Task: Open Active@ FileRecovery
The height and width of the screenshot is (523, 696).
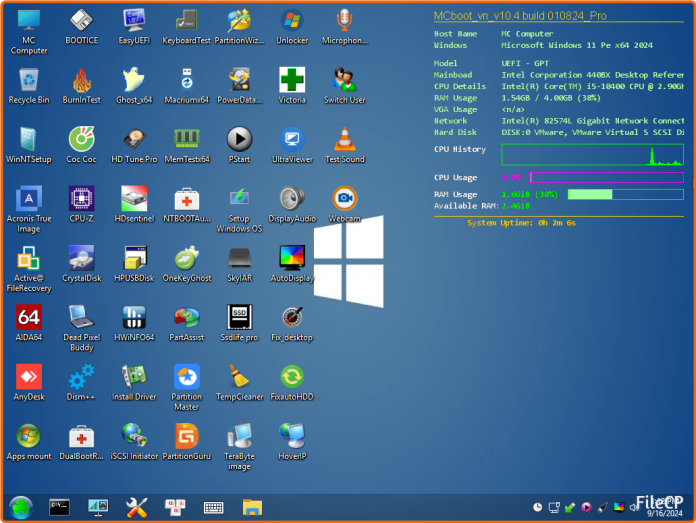Action: tap(29, 269)
